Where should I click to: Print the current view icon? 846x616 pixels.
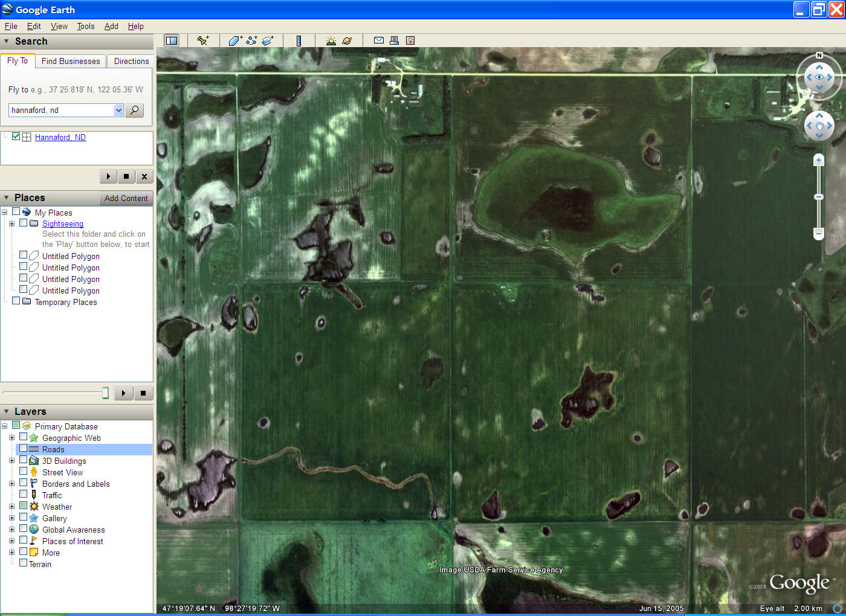tap(394, 40)
